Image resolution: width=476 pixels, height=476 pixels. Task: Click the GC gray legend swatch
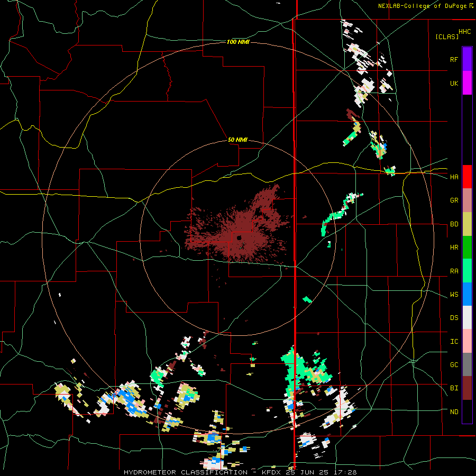point(467,364)
